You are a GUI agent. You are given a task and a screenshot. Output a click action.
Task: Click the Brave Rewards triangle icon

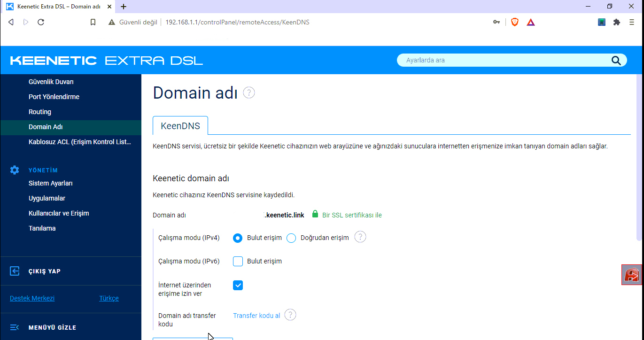531,22
